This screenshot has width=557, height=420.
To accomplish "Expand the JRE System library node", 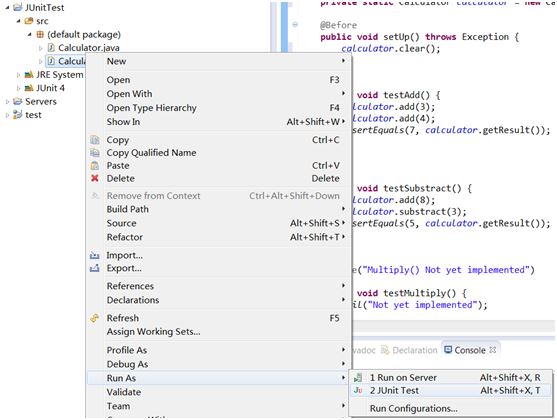I will 18,75.
